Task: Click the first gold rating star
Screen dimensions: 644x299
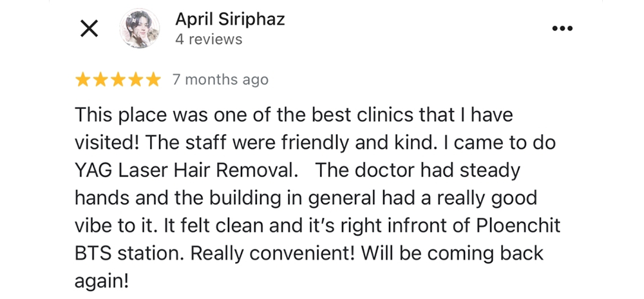Action: pos(83,80)
